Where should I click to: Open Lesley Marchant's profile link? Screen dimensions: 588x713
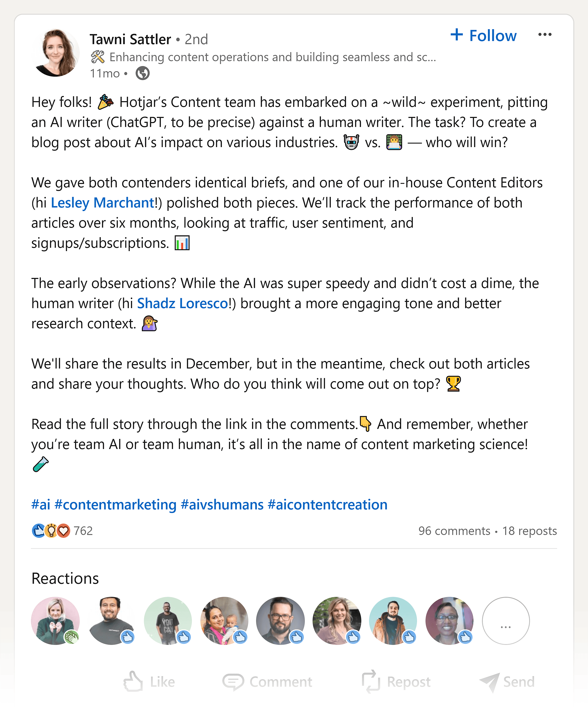[x=102, y=203]
